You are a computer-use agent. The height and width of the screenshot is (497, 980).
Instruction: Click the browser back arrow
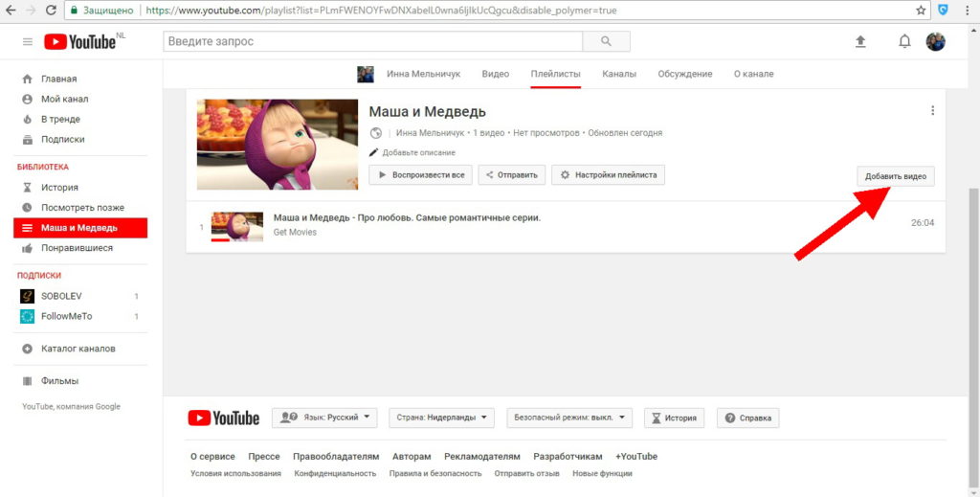tap(11, 10)
